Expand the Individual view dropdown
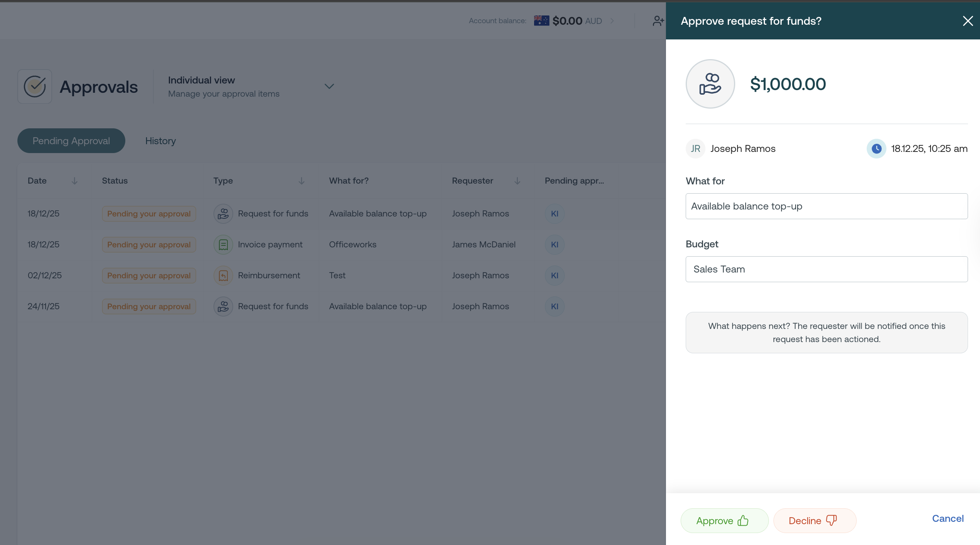 click(329, 86)
